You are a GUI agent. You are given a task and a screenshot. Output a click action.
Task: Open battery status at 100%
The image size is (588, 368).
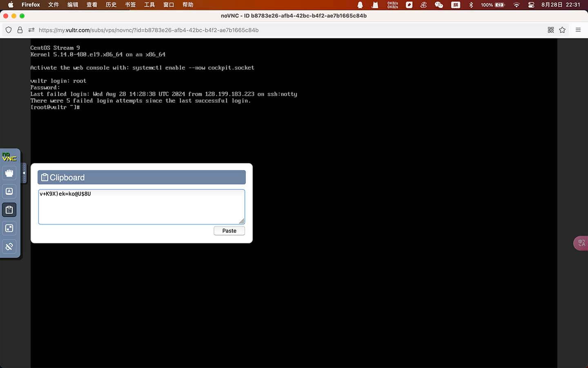[x=493, y=5]
